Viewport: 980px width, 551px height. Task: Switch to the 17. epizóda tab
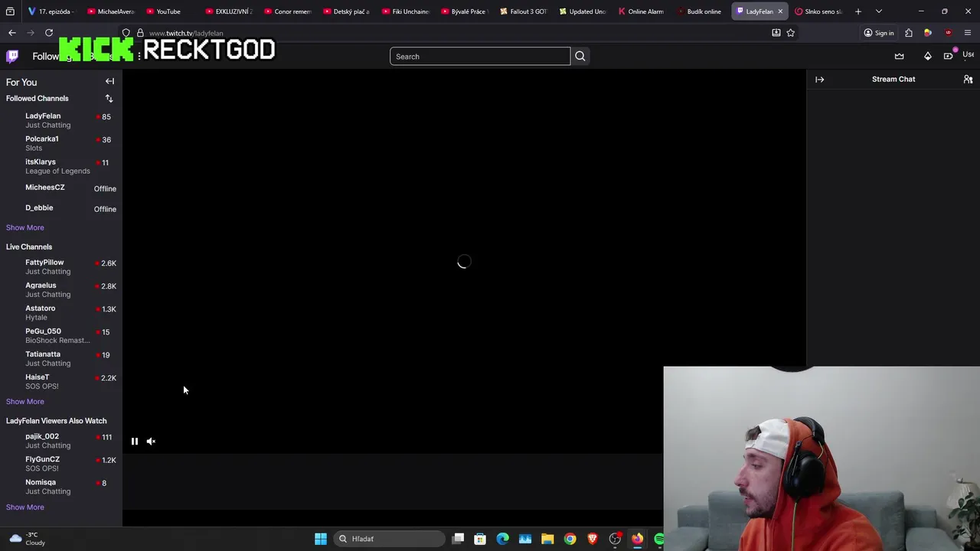click(51, 11)
